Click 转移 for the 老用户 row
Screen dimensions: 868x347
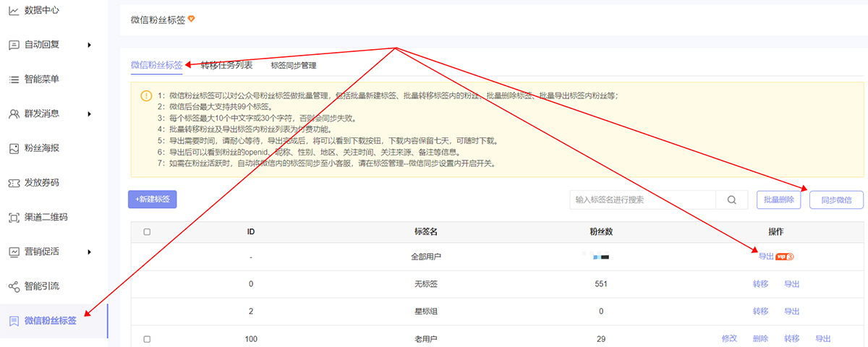click(791, 338)
